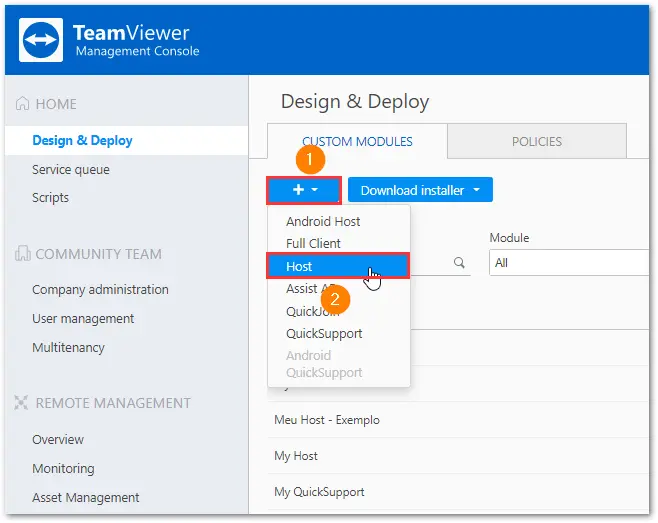Select Host in the dropdown menu
Image resolution: width=658 pixels, height=523 pixels.
[338, 266]
